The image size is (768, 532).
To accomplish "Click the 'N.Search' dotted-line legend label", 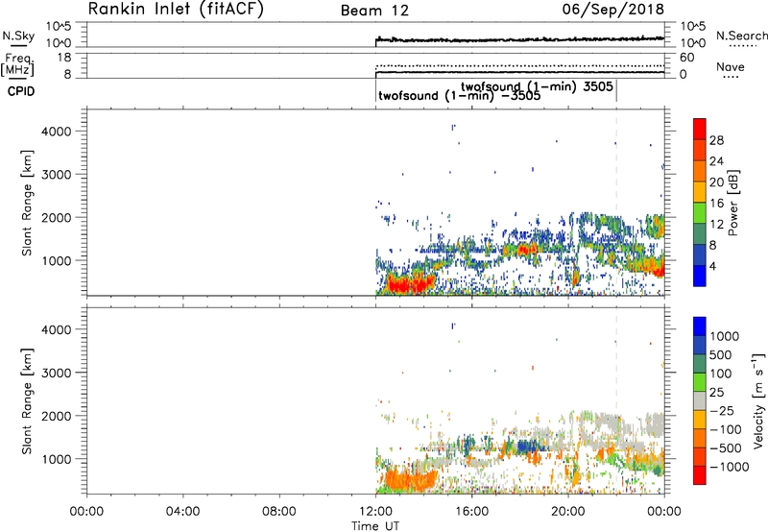I will point(742,36).
